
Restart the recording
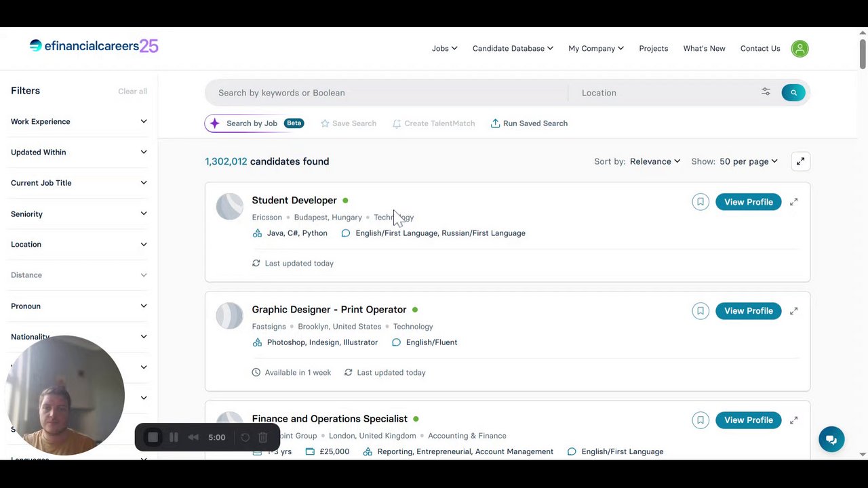pyautogui.click(x=245, y=438)
